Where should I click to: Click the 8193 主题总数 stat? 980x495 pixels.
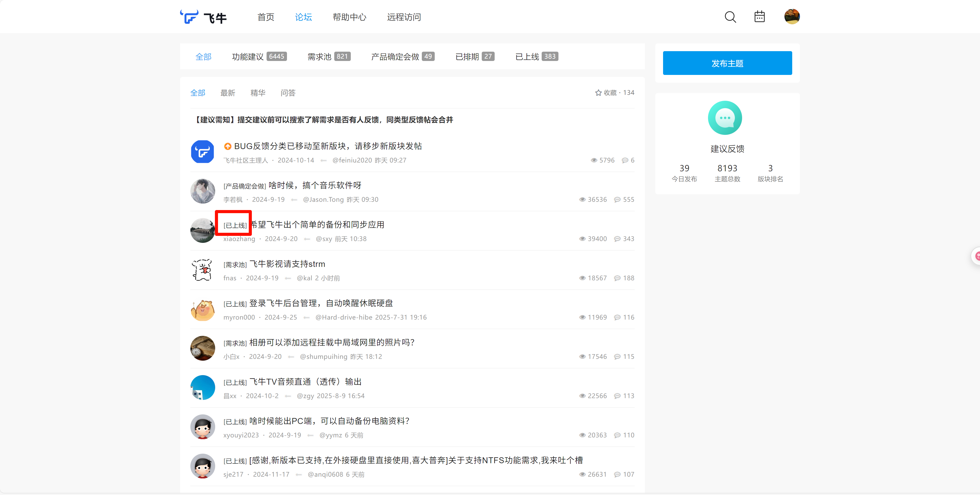(x=727, y=173)
